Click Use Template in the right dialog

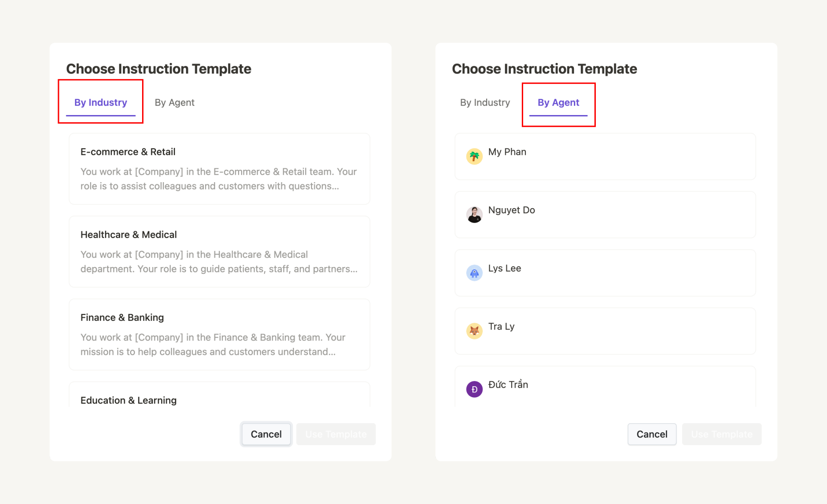(721, 434)
